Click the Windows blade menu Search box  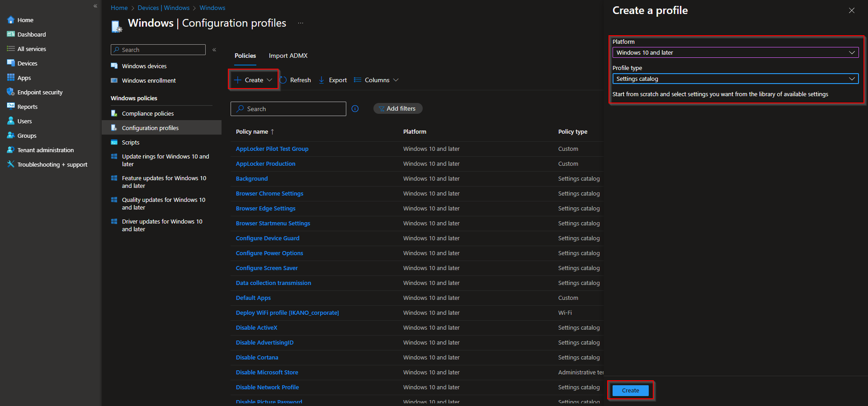(158, 50)
